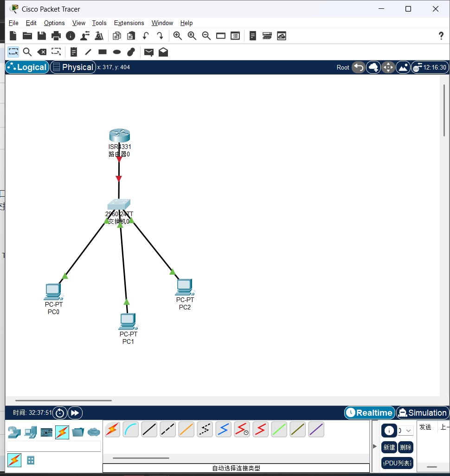Image resolution: width=450 pixels, height=476 pixels.
Task: Select the 2960-24TT switch device
Action: tap(119, 204)
